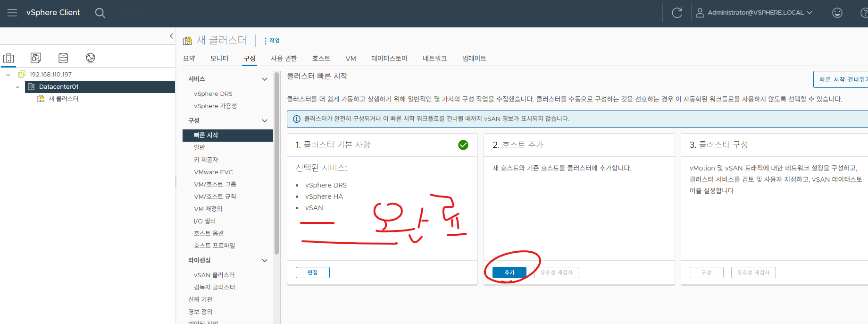
Task: Select 호스트 프로파일 in the side menu
Action: point(215,246)
